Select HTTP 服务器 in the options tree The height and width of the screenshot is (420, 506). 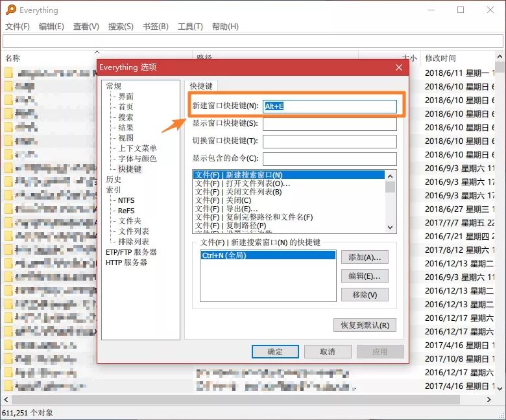pos(126,262)
